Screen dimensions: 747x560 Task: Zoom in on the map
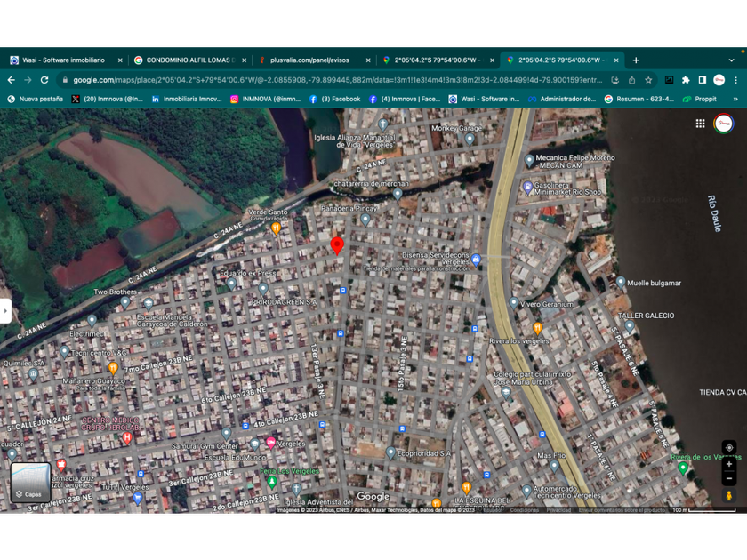729,464
